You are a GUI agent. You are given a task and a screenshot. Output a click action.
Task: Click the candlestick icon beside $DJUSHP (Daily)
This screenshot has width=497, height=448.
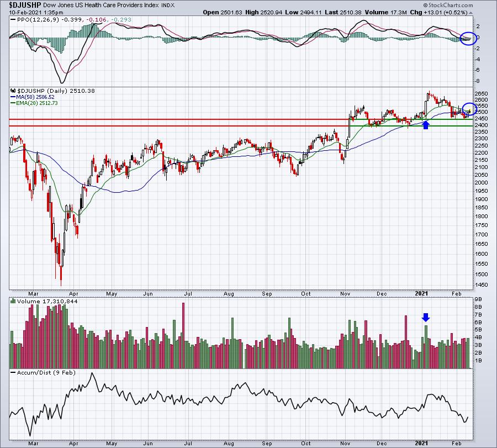(13, 91)
